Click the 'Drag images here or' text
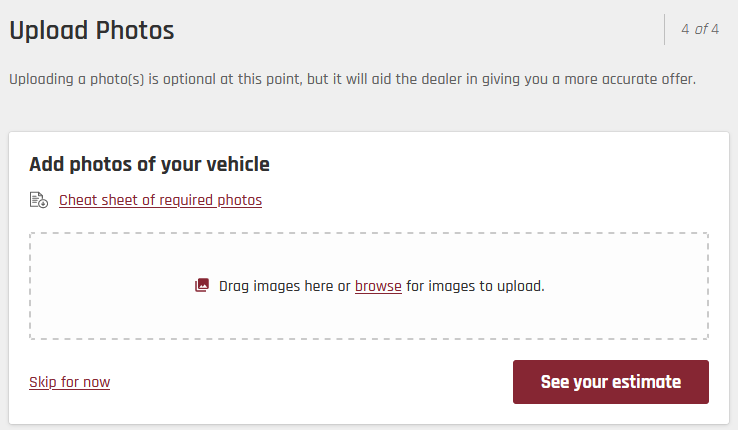The image size is (738, 430). click(x=285, y=286)
